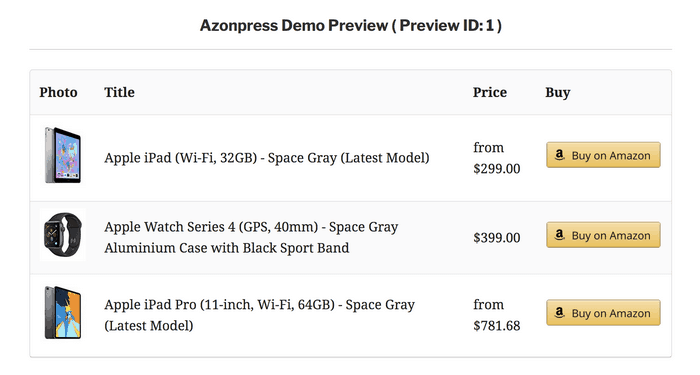Click the $399.00 price
Screen dimensions: 700x375
tap(497, 238)
